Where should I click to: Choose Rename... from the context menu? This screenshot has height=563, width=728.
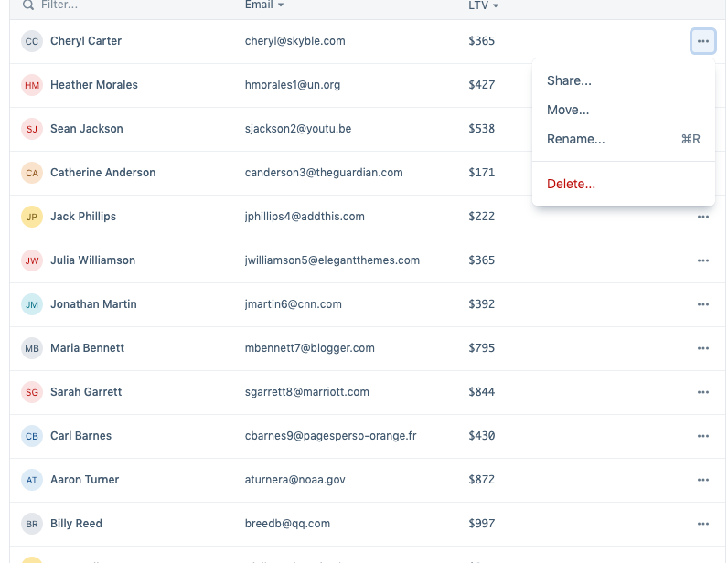575,139
